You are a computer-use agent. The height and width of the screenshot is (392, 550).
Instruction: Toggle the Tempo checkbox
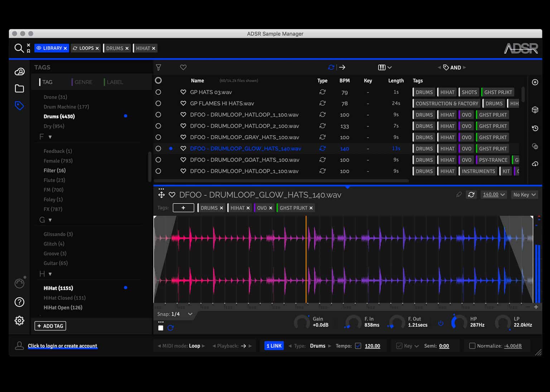coord(358,346)
